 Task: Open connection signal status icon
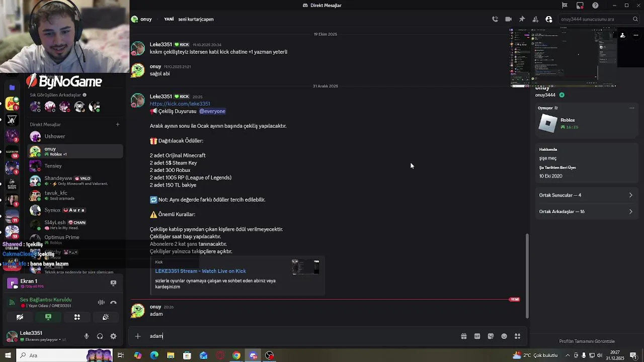(x=12, y=302)
